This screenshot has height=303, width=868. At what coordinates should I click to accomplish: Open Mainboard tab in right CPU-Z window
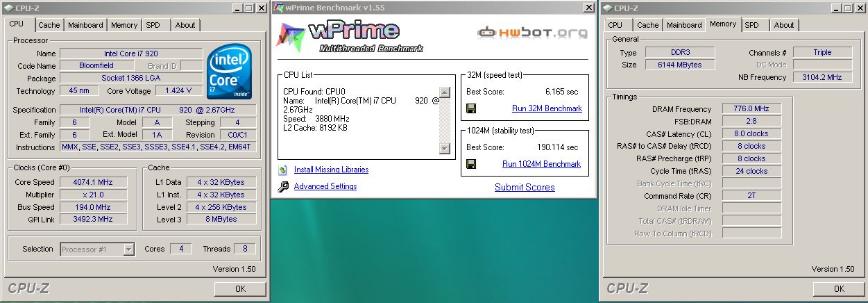point(684,25)
